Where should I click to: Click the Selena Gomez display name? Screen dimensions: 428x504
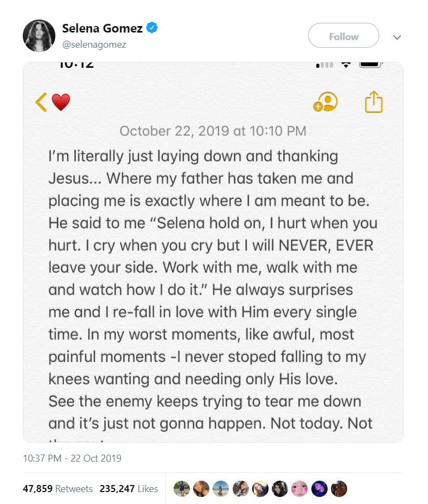[102, 28]
